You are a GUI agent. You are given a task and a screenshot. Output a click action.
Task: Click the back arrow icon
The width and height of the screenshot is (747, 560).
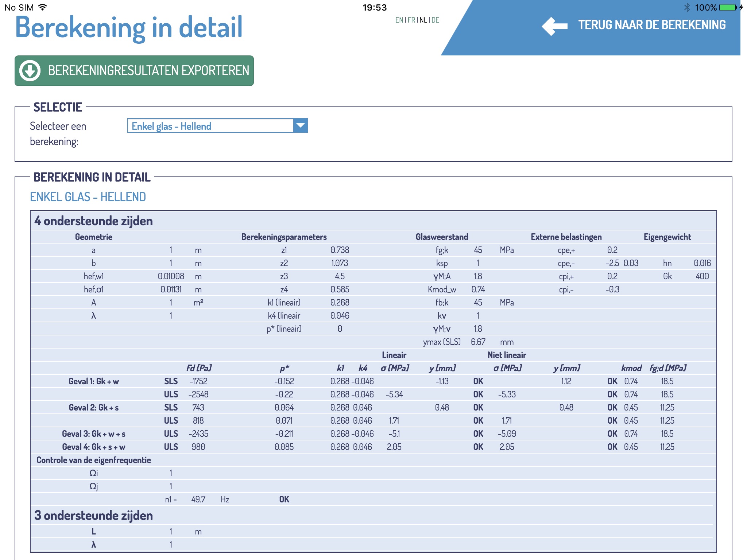(x=554, y=26)
